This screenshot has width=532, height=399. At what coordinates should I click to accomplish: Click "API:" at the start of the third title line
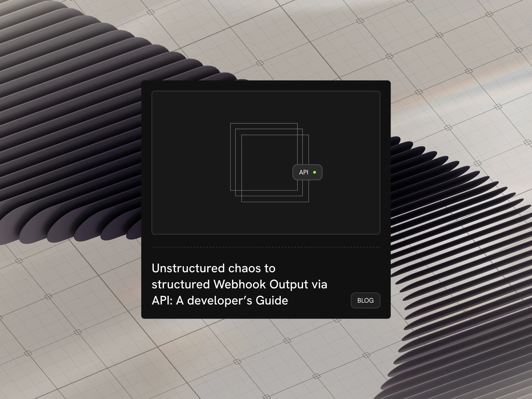(x=162, y=300)
